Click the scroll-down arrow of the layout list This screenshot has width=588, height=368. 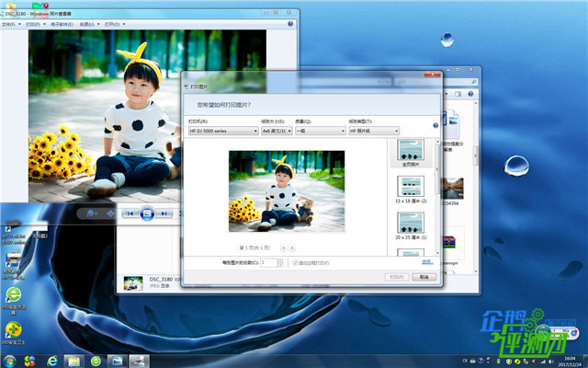[x=437, y=254]
